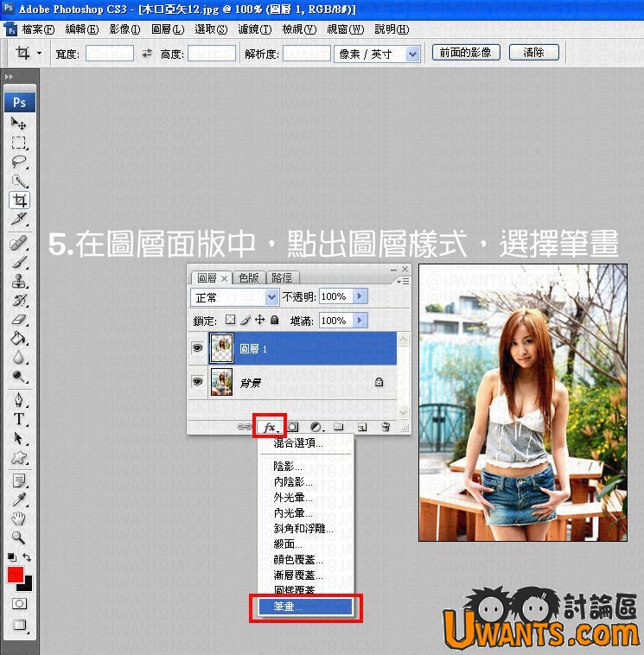The image size is (644, 655).
Task: Select the Rectangular Marquee tool
Action: [x=18, y=143]
